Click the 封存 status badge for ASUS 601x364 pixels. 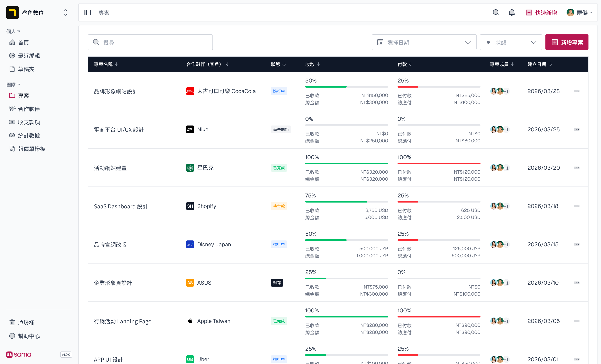click(277, 283)
